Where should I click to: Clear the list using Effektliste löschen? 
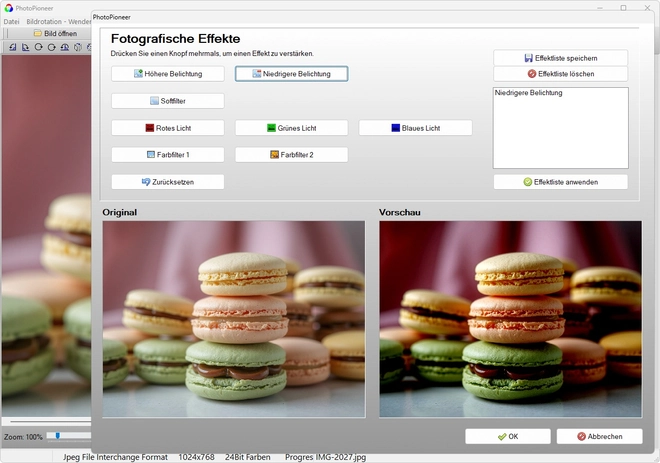pos(560,74)
